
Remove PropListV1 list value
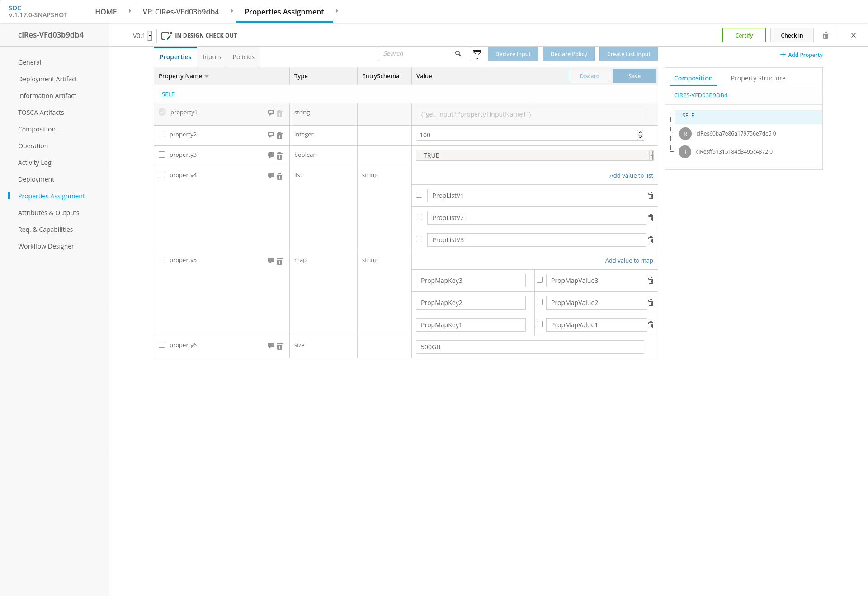[x=651, y=195]
